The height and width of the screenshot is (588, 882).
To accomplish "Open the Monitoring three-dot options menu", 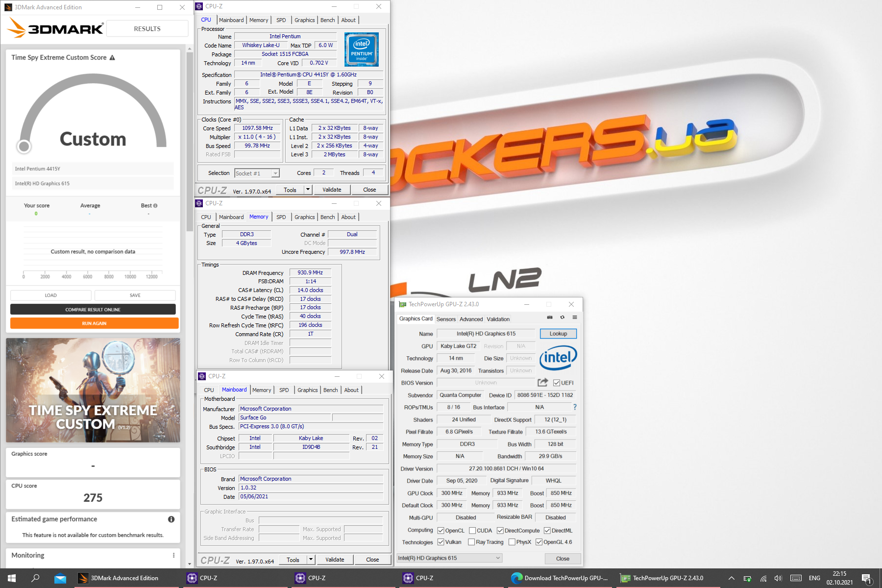I will 173,556.
